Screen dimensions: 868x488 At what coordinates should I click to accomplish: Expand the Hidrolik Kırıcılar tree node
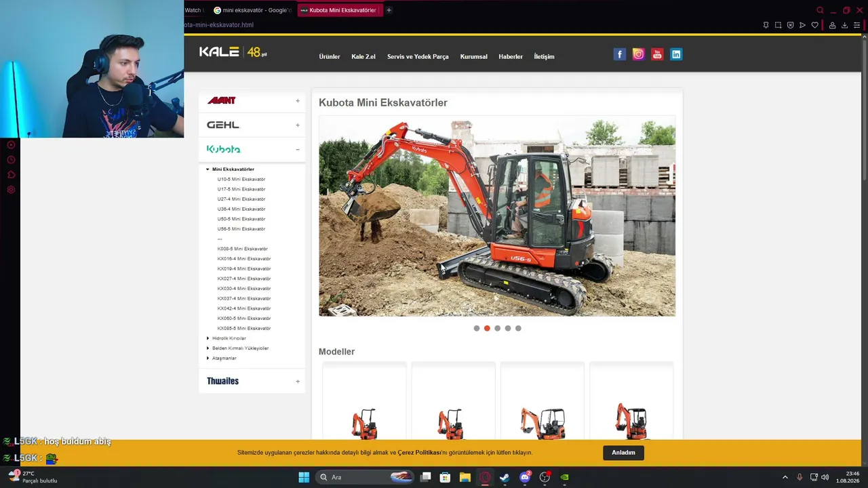pyautogui.click(x=208, y=338)
